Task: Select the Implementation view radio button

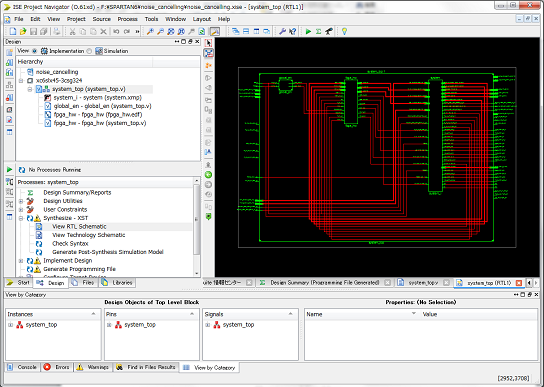Action: [x=34, y=51]
